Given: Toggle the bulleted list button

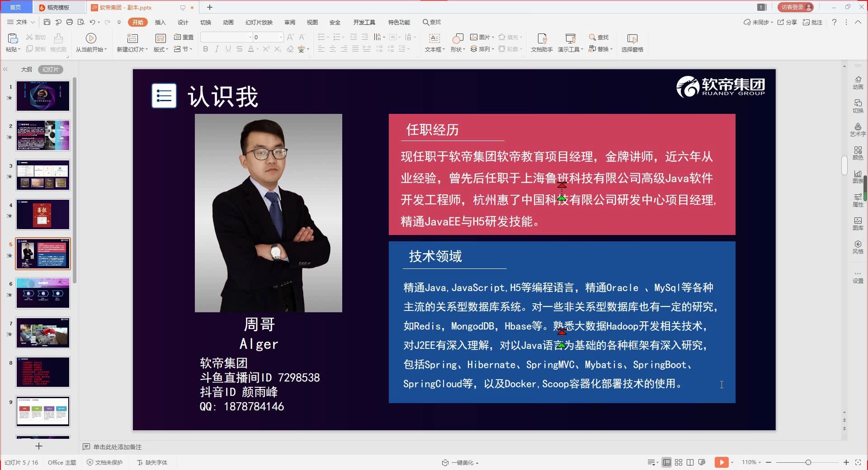Looking at the screenshot, I should (x=321, y=37).
